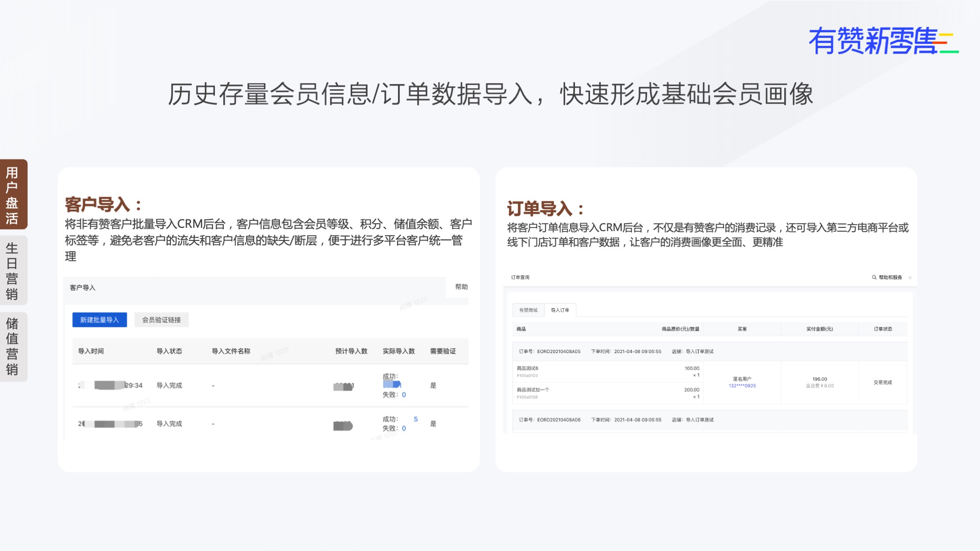Click product name 商品测试加一个
Screen dimensions: 980x551
pyautogui.click(x=533, y=390)
